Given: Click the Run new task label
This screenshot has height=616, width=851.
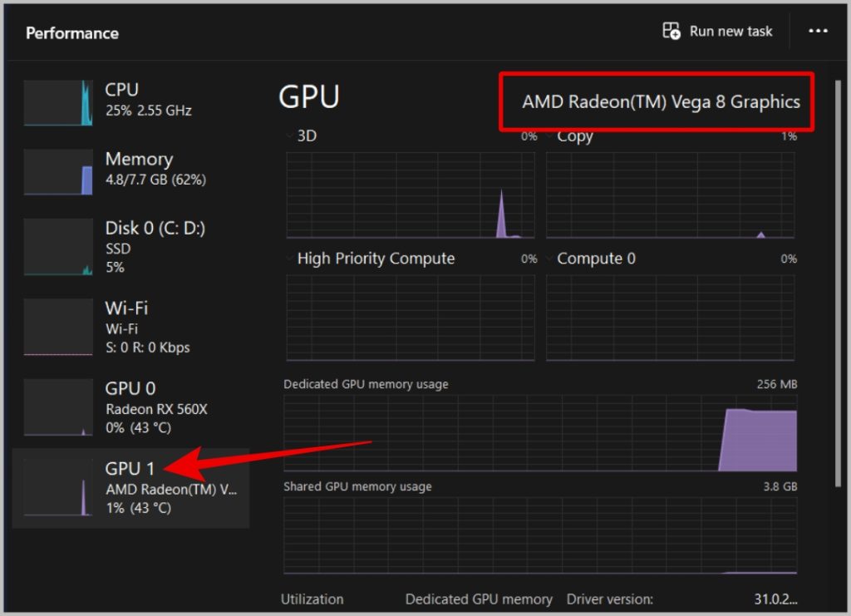Looking at the screenshot, I should [x=730, y=32].
